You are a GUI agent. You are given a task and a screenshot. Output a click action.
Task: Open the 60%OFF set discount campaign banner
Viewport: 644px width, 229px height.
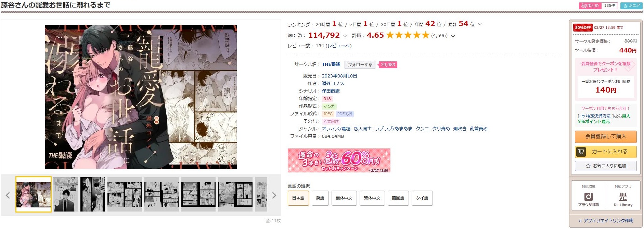coord(339,160)
